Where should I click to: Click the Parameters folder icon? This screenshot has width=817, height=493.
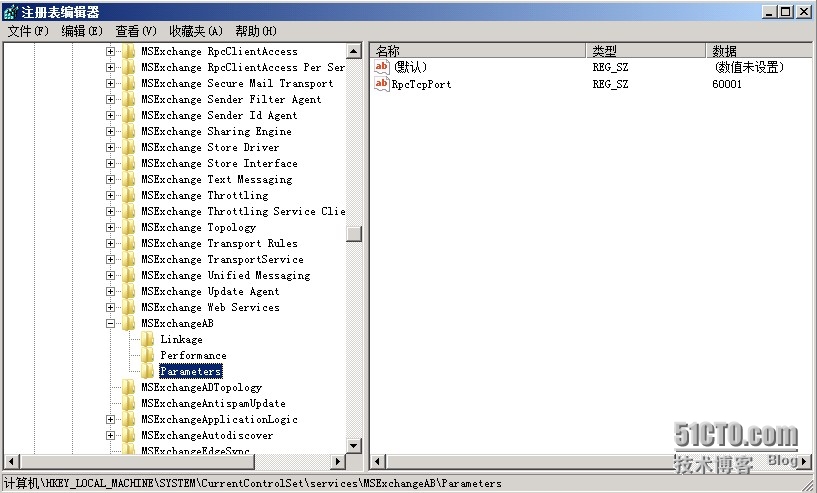147,372
